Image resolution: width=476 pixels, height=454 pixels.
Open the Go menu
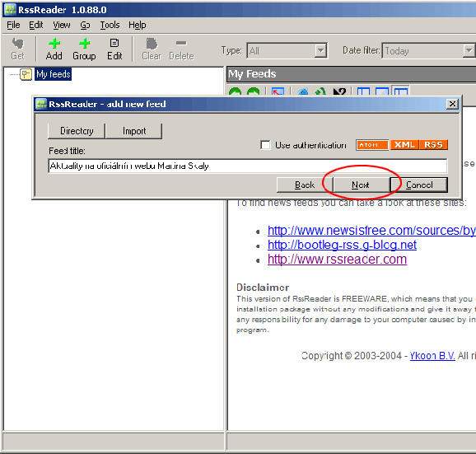pos(85,25)
